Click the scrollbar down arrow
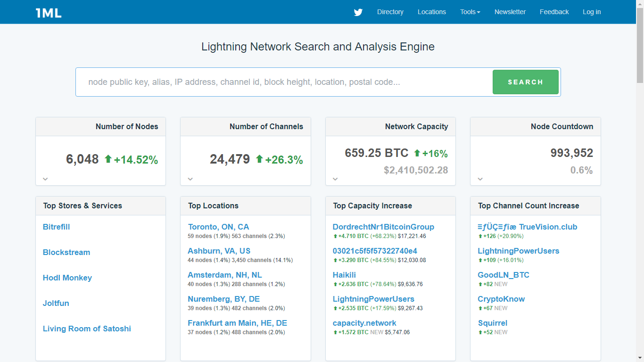 (x=640, y=357)
